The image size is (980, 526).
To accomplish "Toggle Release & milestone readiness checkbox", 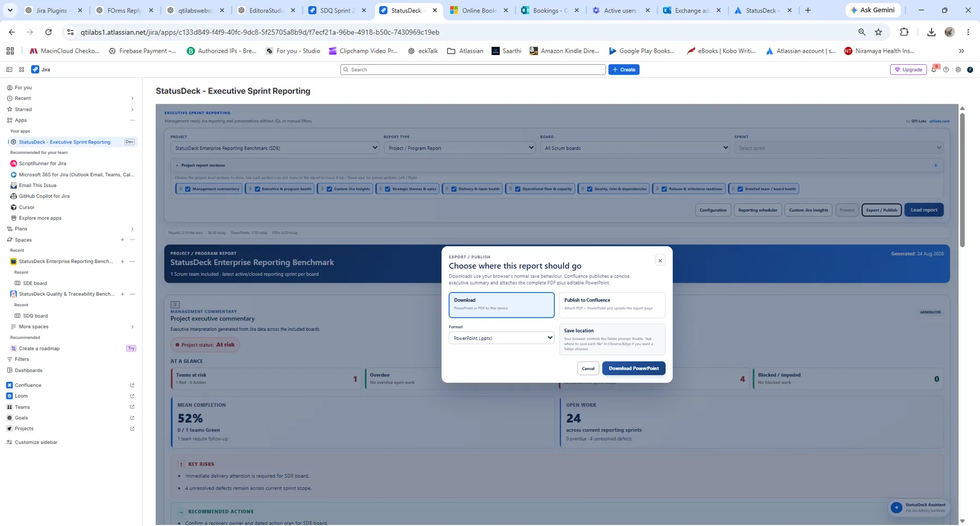I will pos(664,189).
